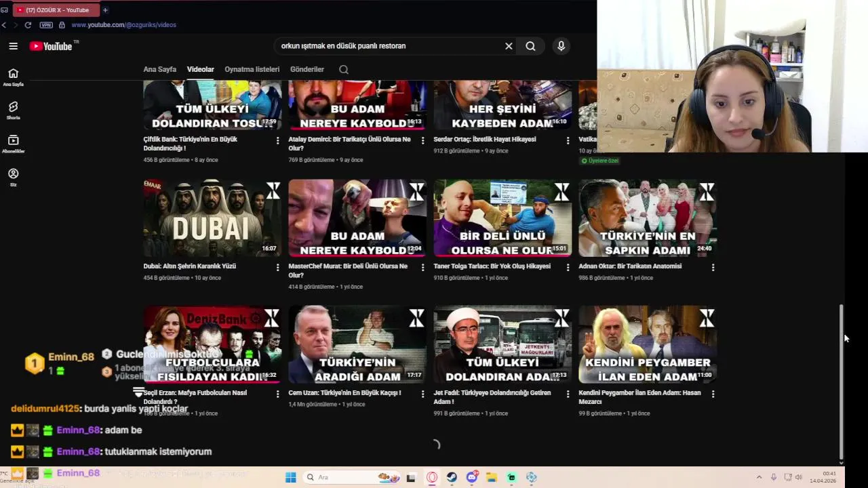This screenshot has width=868, height=488.
Task: Click the browser address bar URL
Action: (123, 25)
